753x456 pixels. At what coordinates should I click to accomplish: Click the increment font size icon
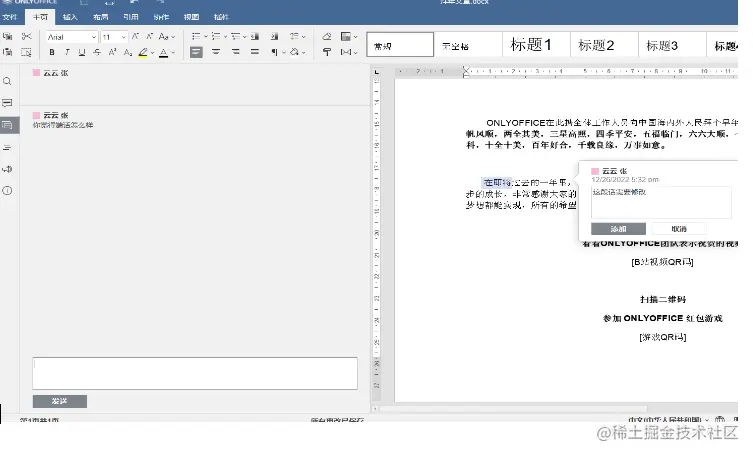coord(135,36)
